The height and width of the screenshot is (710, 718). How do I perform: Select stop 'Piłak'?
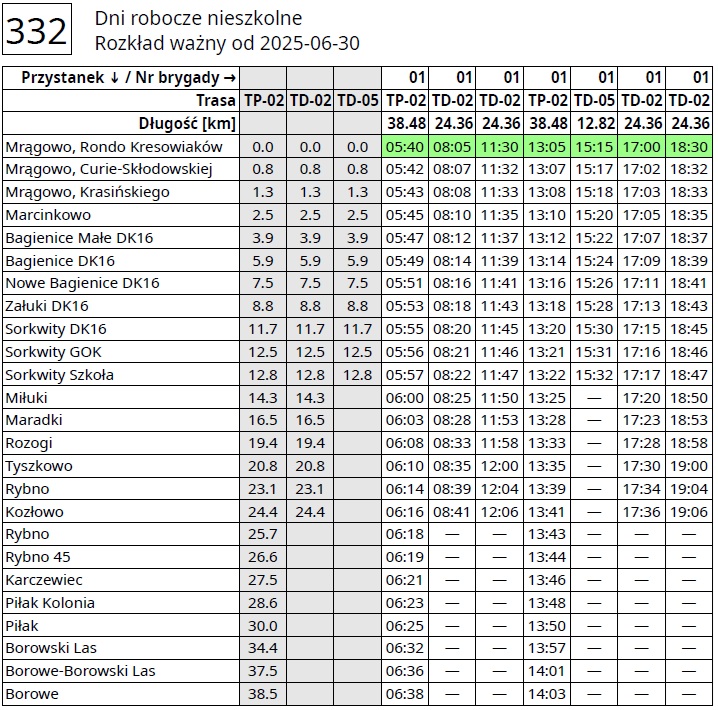[x=22, y=626]
